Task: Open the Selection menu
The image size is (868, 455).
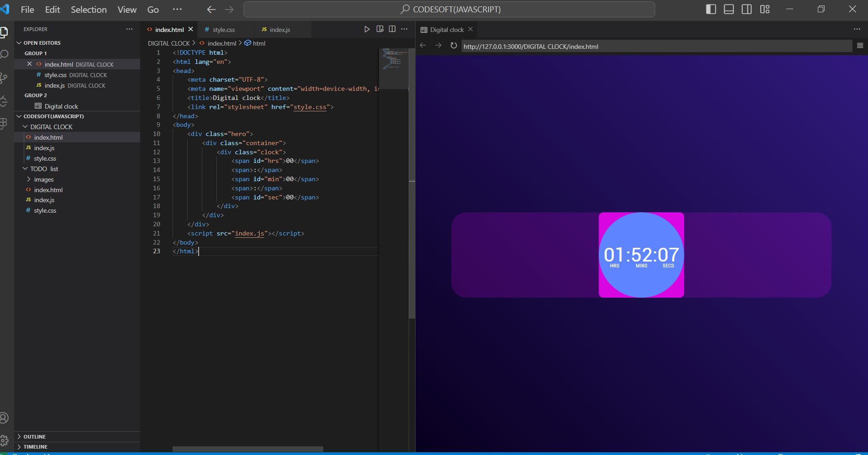Action: click(89, 10)
